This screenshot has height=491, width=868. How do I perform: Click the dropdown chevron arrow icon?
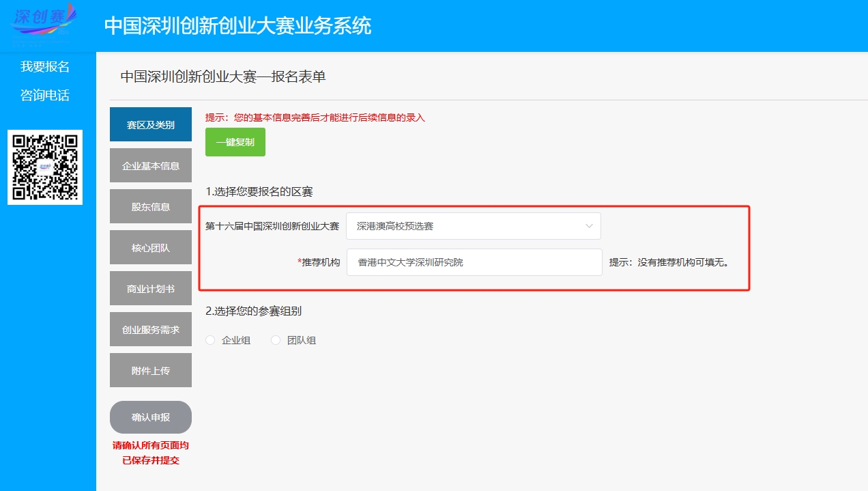589,226
